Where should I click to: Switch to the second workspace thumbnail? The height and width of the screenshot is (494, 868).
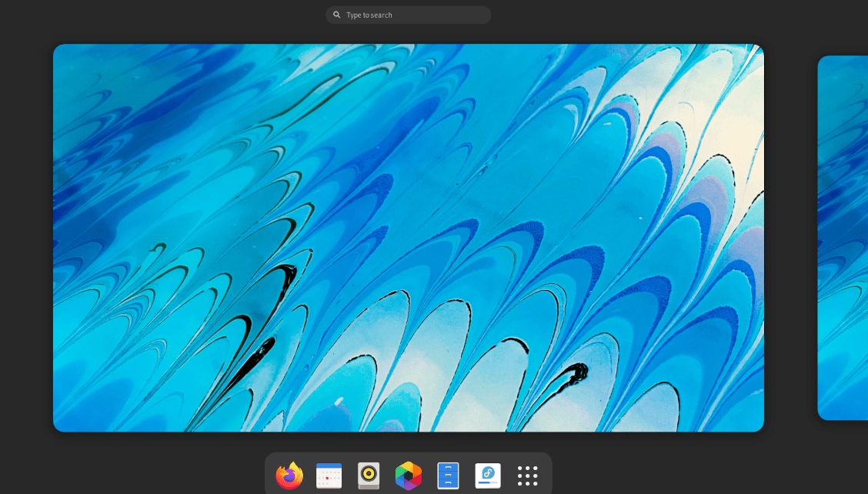pyautogui.click(x=843, y=238)
